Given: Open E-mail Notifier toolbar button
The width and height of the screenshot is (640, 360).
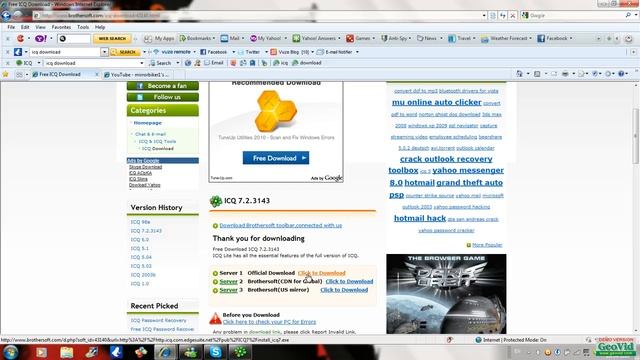Looking at the screenshot, I should tap(335, 52).
